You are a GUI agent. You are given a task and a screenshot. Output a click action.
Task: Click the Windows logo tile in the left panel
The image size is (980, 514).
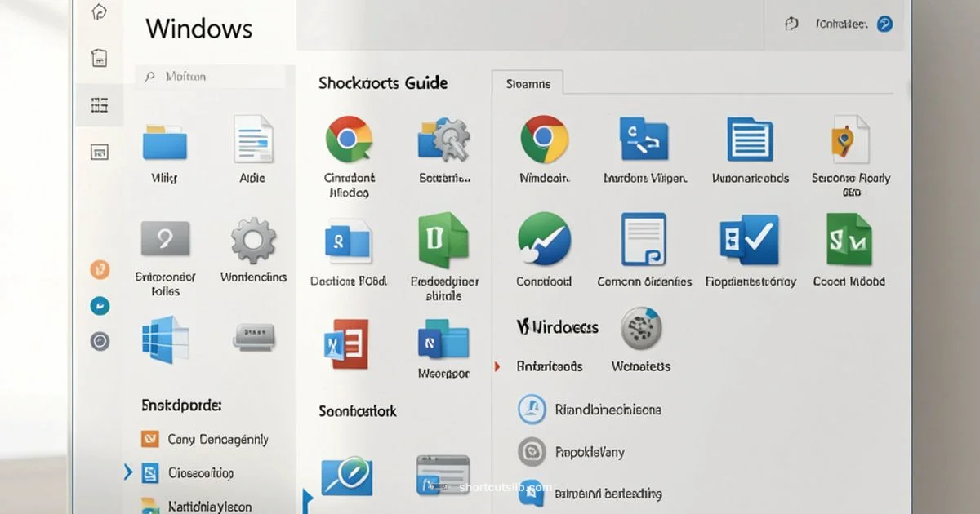[x=163, y=339]
